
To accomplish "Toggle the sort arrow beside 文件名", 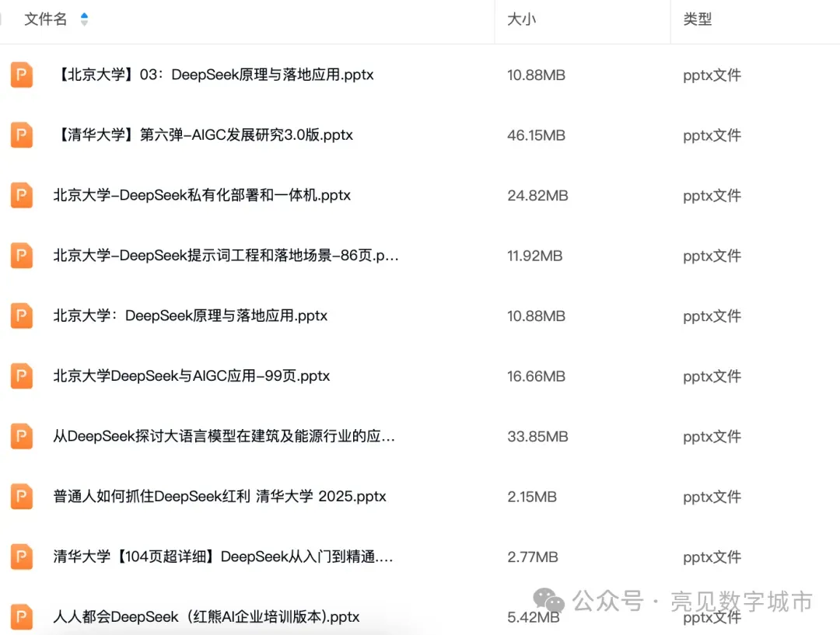I will [84, 19].
